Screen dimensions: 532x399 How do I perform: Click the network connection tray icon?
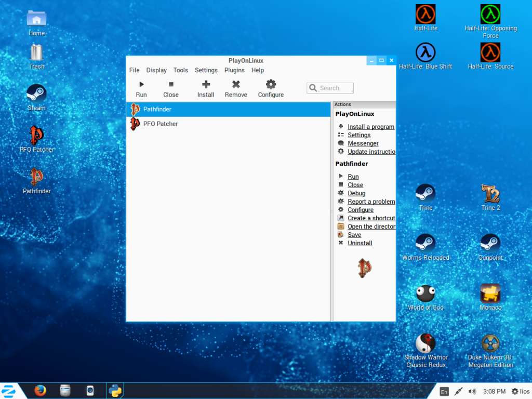458,392
